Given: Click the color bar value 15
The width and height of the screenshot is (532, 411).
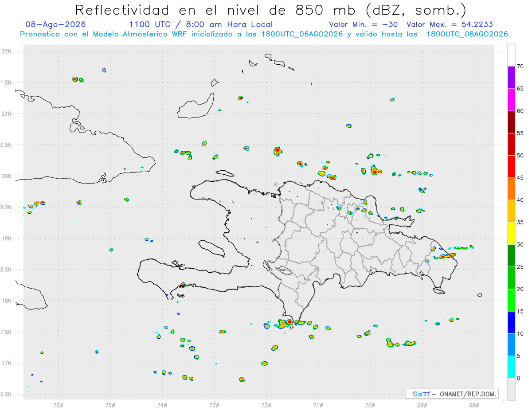Looking at the screenshot, I should coord(520,311).
